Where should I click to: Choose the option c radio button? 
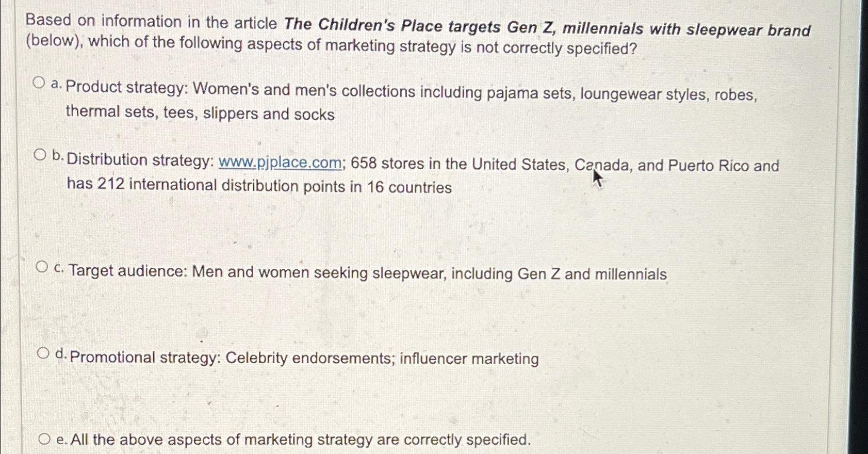click(x=42, y=267)
